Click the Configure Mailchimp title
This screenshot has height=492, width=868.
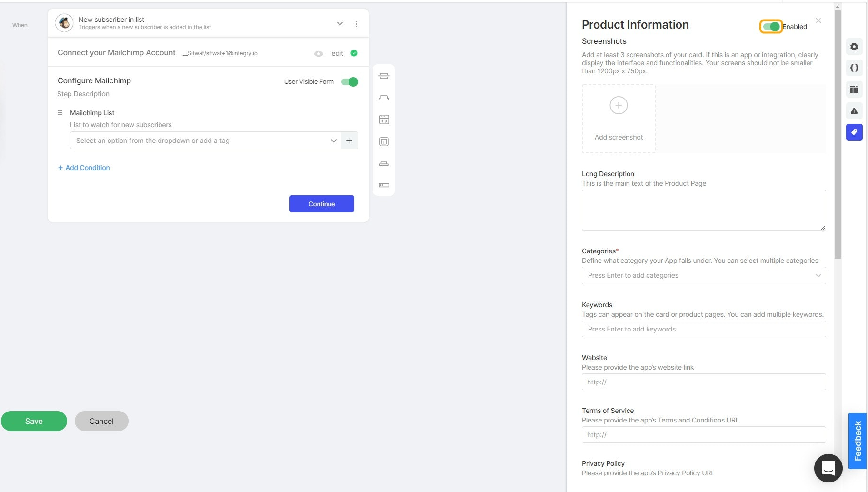point(94,80)
